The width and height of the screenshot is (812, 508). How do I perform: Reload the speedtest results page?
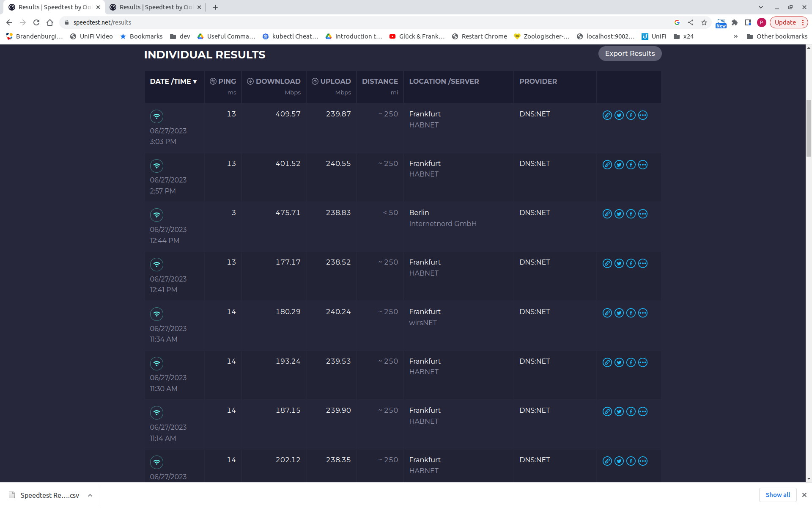click(x=36, y=22)
